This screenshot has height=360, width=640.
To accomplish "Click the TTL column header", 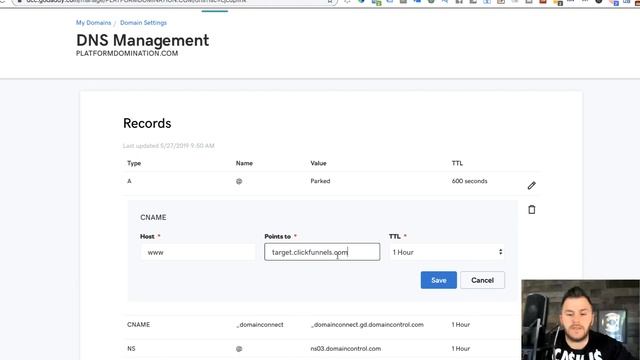I will (457, 163).
